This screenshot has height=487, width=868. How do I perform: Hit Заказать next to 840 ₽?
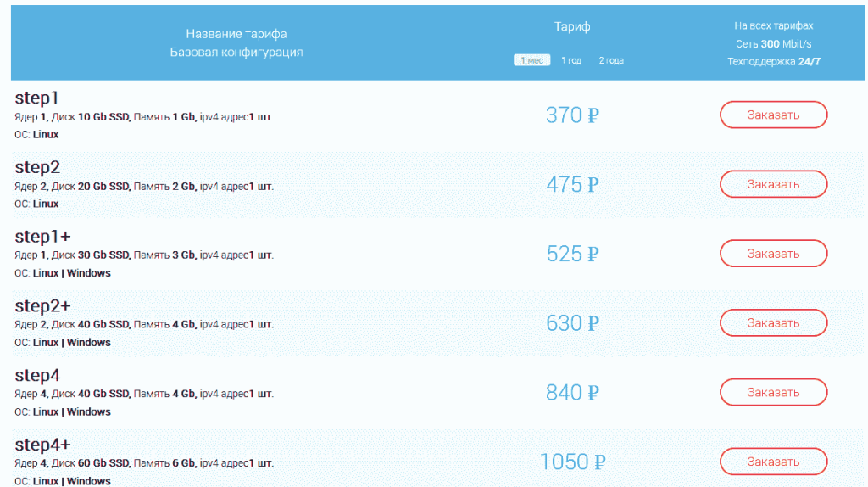[773, 393]
